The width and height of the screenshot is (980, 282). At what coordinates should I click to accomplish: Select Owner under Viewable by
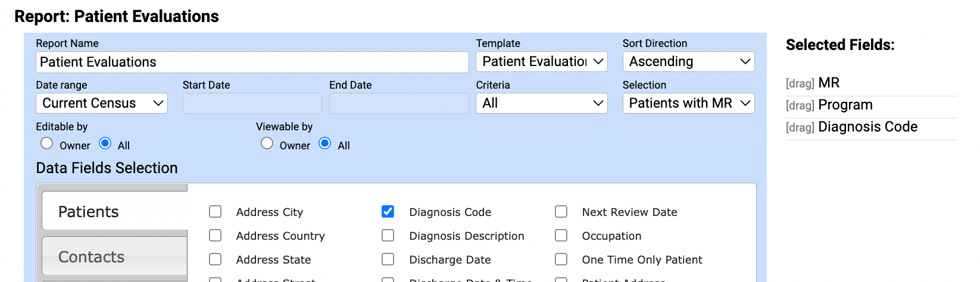click(267, 143)
